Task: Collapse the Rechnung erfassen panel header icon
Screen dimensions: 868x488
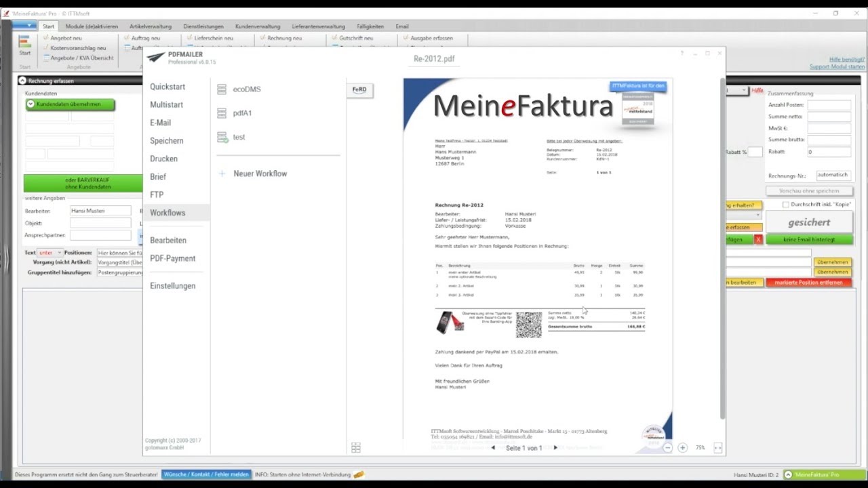Action: [x=22, y=81]
